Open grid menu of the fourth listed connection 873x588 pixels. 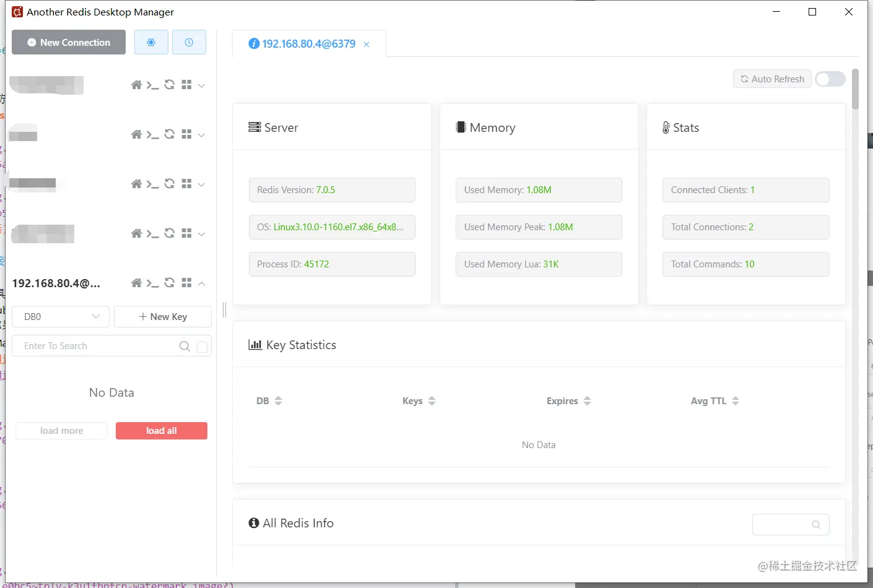(186, 233)
